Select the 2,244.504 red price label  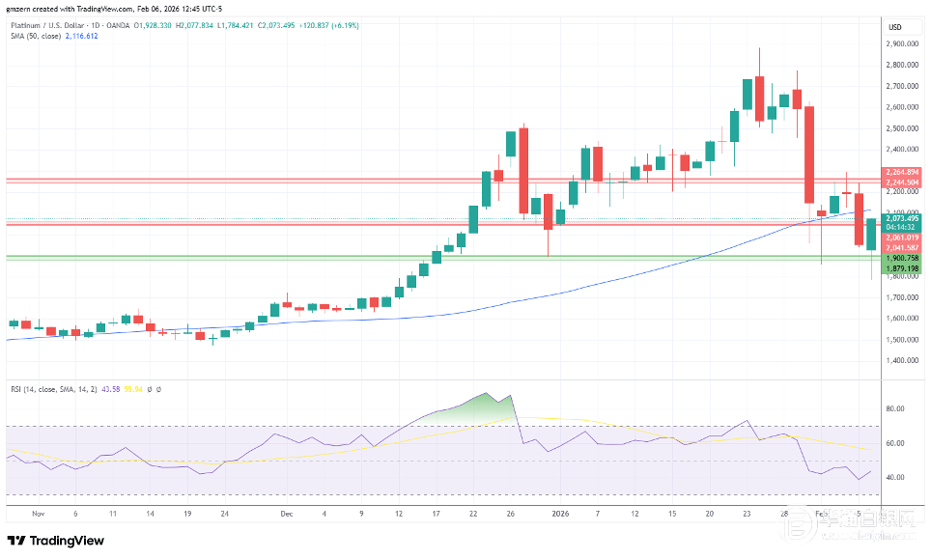901,182
